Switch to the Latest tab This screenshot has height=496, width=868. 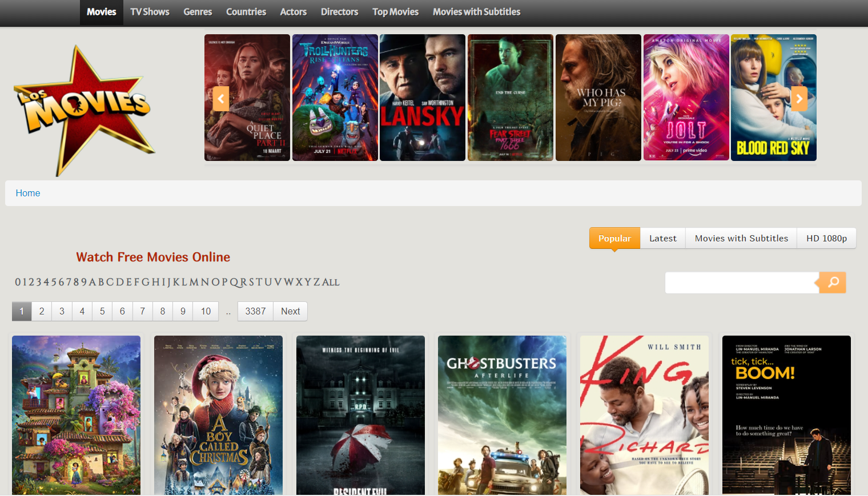pyautogui.click(x=663, y=239)
